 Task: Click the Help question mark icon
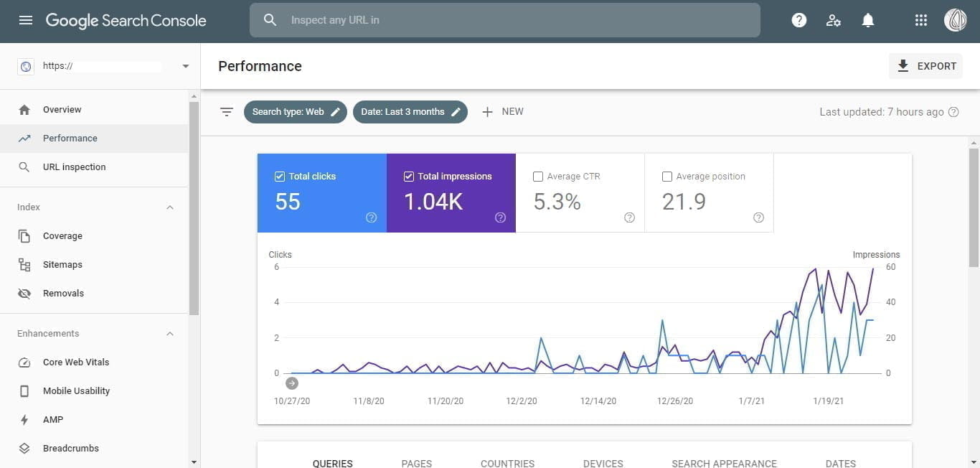pos(798,20)
